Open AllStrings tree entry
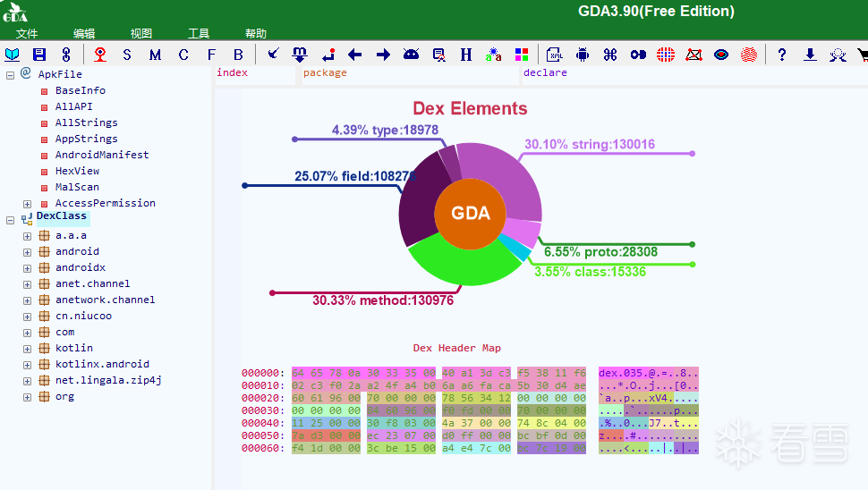This screenshot has height=490, width=868. 87,122
